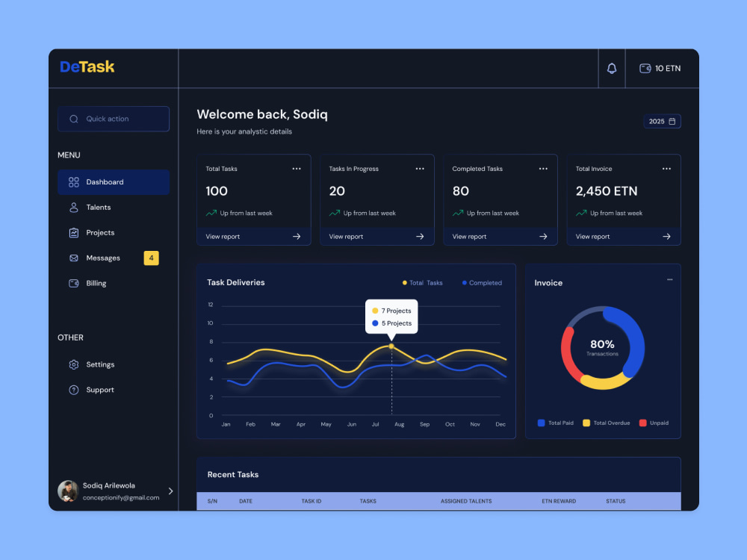Go to Talents in the menu
747x560 pixels.
pyautogui.click(x=114, y=207)
